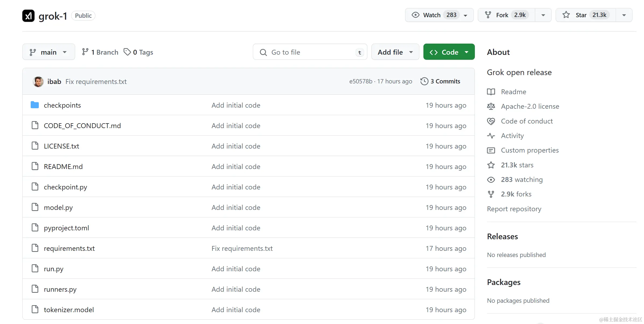Click the xAI logo avatar
The image size is (644, 324).
point(28,16)
